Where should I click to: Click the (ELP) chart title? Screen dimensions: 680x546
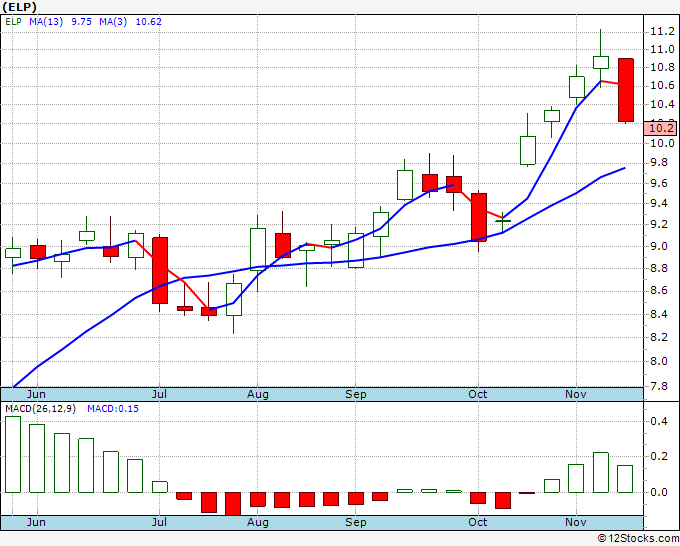pyautogui.click(x=20, y=7)
